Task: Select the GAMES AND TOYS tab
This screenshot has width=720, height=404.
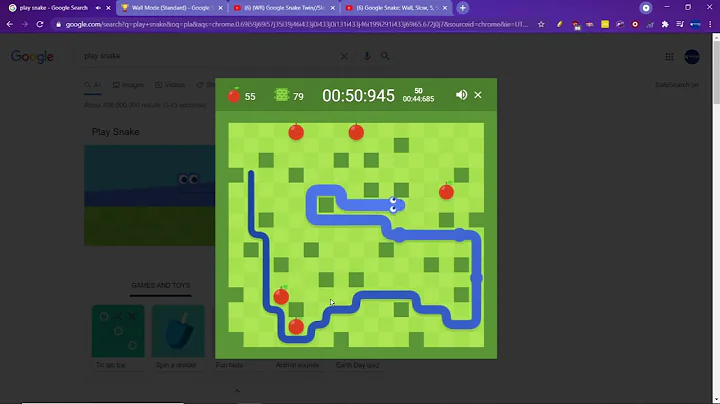Action: point(161,286)
